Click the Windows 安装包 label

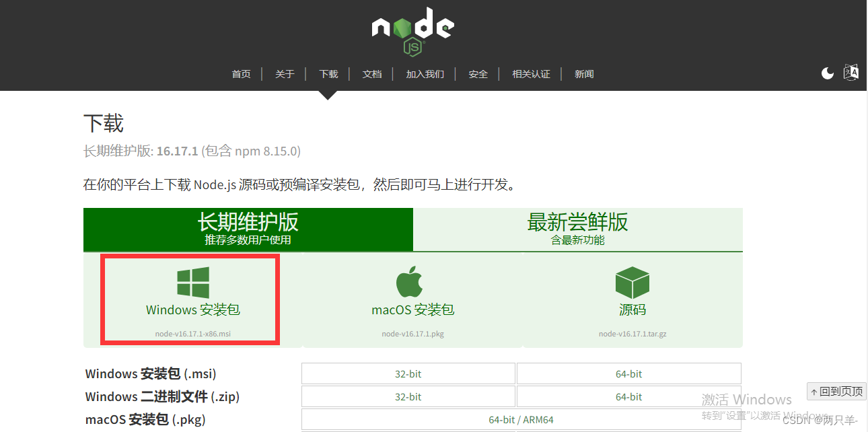coord(193,310)
